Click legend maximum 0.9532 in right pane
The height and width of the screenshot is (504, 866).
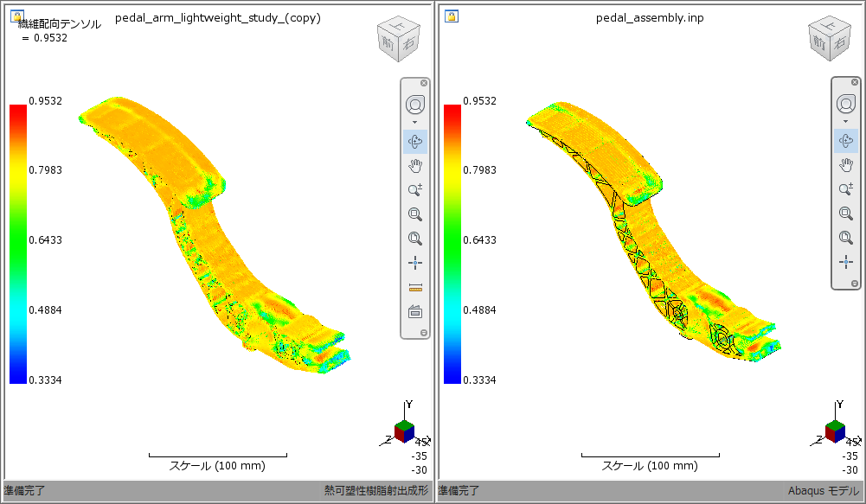click(x=479, y=101)
